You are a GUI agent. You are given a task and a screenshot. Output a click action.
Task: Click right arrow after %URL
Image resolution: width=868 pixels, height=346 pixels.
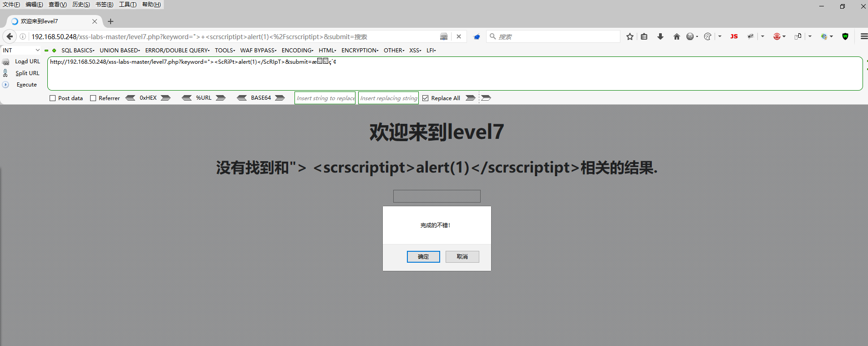221,98
